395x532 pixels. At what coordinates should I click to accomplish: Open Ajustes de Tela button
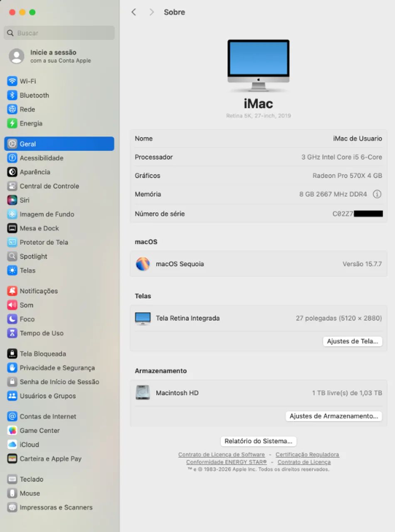coord(352,341)
